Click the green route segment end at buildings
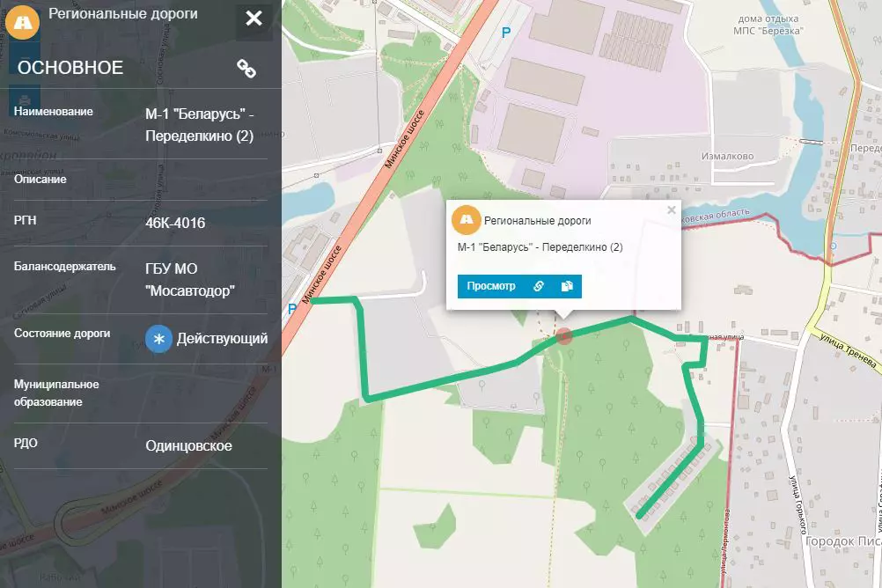This screenshot has width=882, height=588. (x=640, y=515)
